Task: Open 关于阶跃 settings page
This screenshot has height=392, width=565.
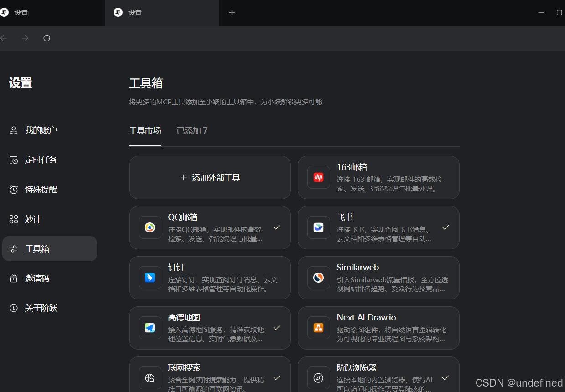Action: (50, 308)
